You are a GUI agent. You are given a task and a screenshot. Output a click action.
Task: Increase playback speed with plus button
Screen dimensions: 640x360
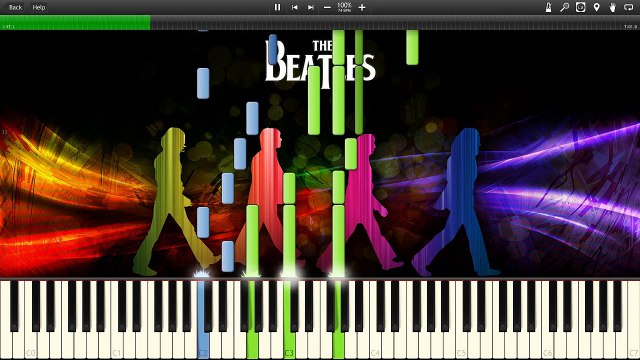click(362, 7)
